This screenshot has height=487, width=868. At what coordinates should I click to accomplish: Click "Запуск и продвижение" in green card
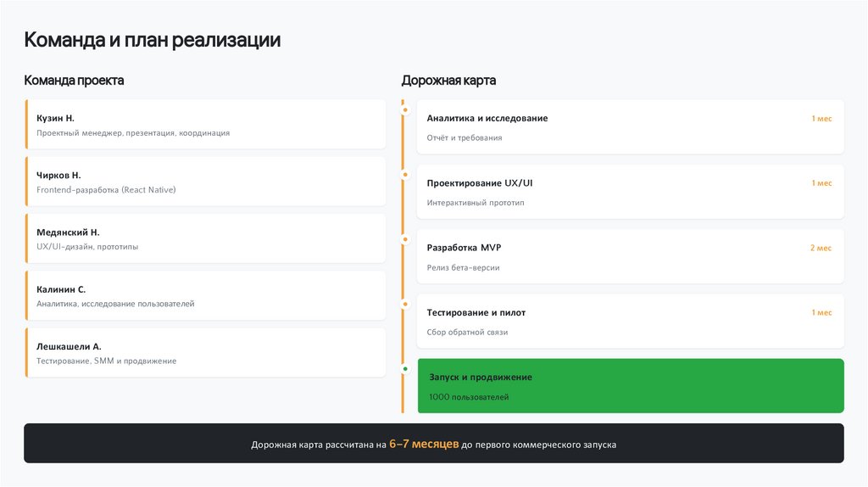pyautogui.click(x=481, y=378)
